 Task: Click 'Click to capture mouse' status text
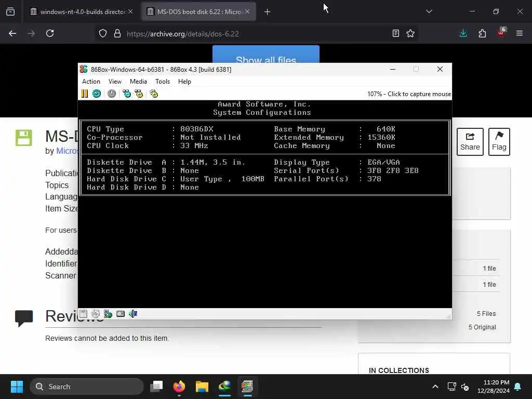click(419, 94)
